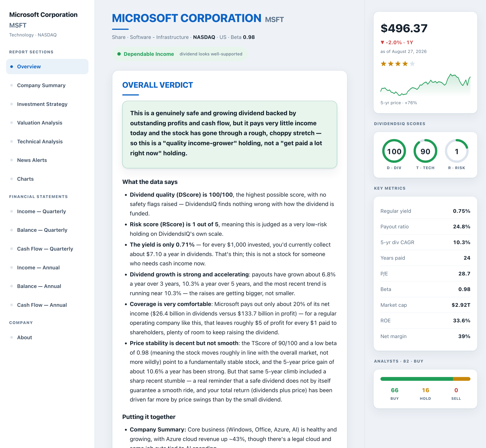This screenshot has height=448, width=486.
Task: Open Cash Flow — Annual statement
Action: pyautogui.click(x=47, y=305)
